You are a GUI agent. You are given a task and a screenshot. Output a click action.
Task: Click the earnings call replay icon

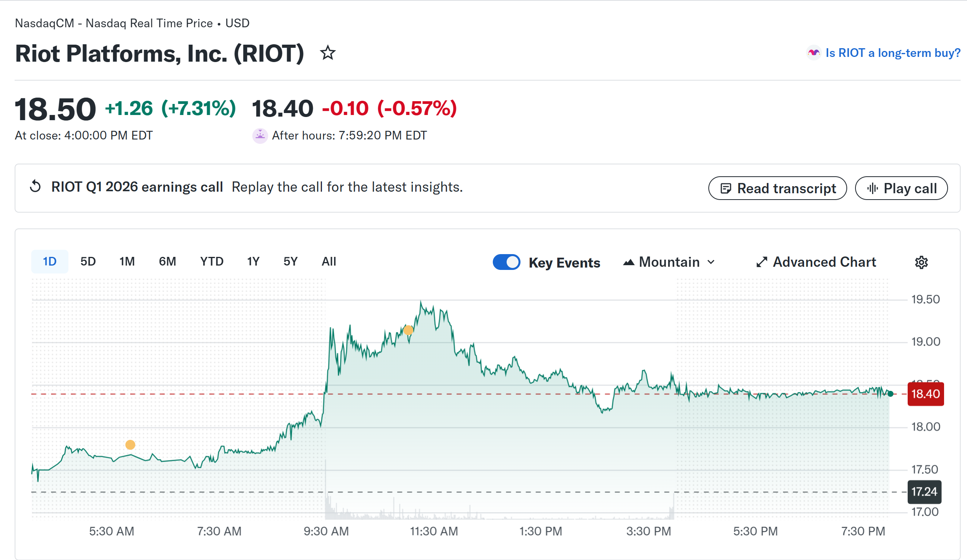[36, 187]
